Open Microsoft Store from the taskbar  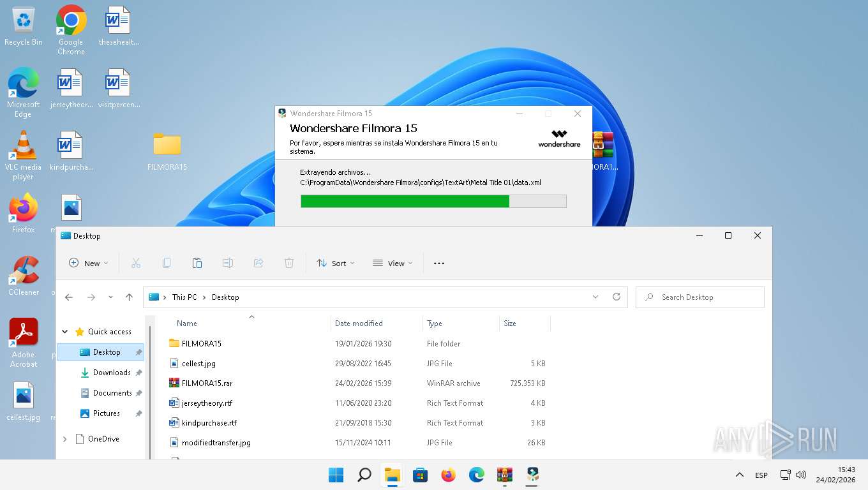coord(420,475)
